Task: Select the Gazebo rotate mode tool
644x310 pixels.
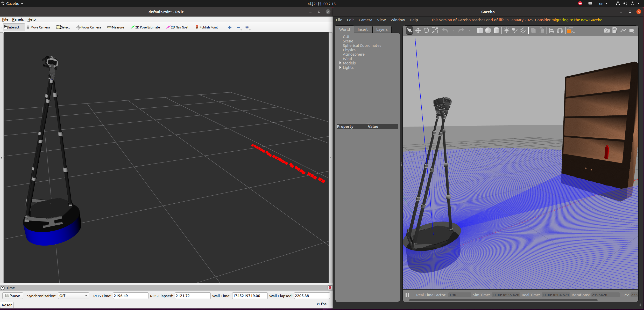Action: click(x=426, y=31)
